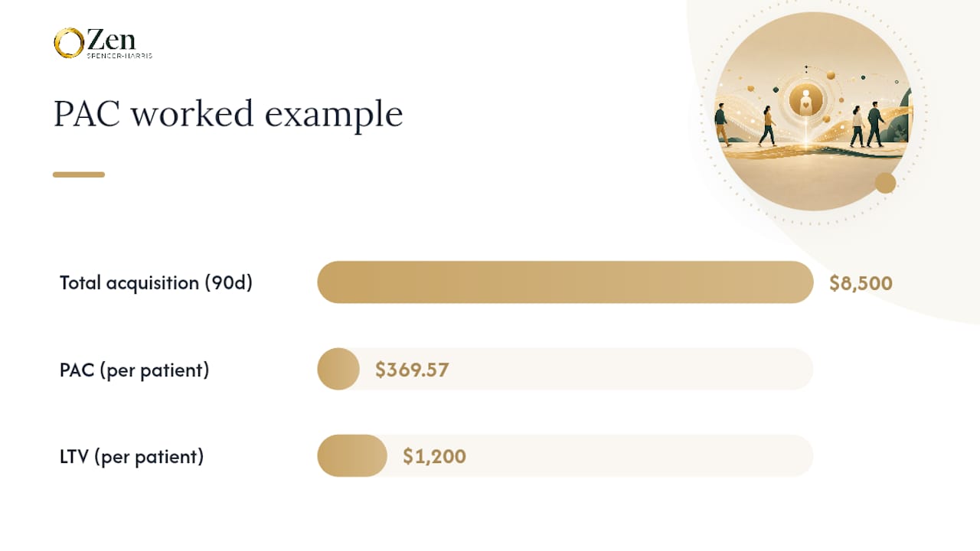
Task: Click the walking figures on illustration left
Action: pyautogui.click(x=745, y=126)
